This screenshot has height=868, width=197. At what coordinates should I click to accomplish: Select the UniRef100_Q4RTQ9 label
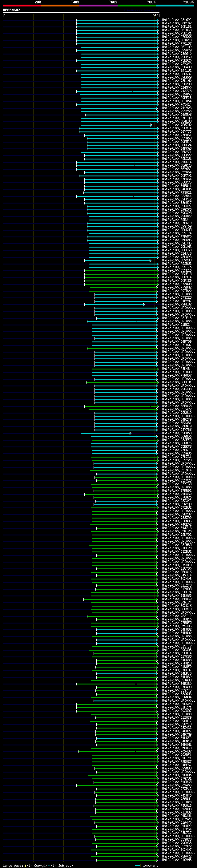pos(176,342)
